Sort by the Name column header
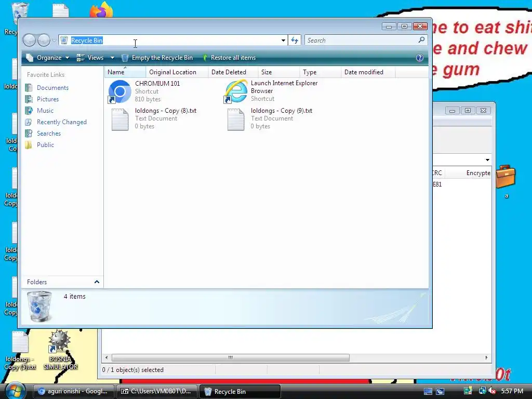 (x=125, y=72)
